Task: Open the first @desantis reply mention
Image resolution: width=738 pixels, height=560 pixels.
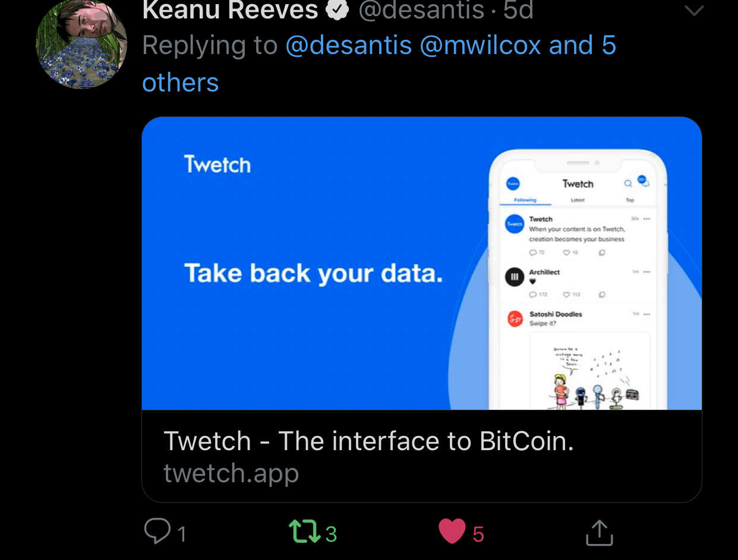Action: (349, 45)
